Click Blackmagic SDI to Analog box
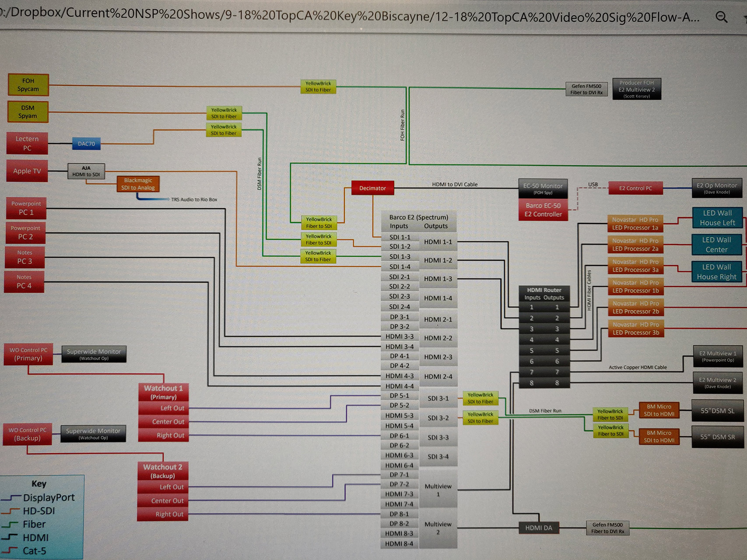This screenshot has width=747, height=560. pyautogui.click(x=138, y=184)
